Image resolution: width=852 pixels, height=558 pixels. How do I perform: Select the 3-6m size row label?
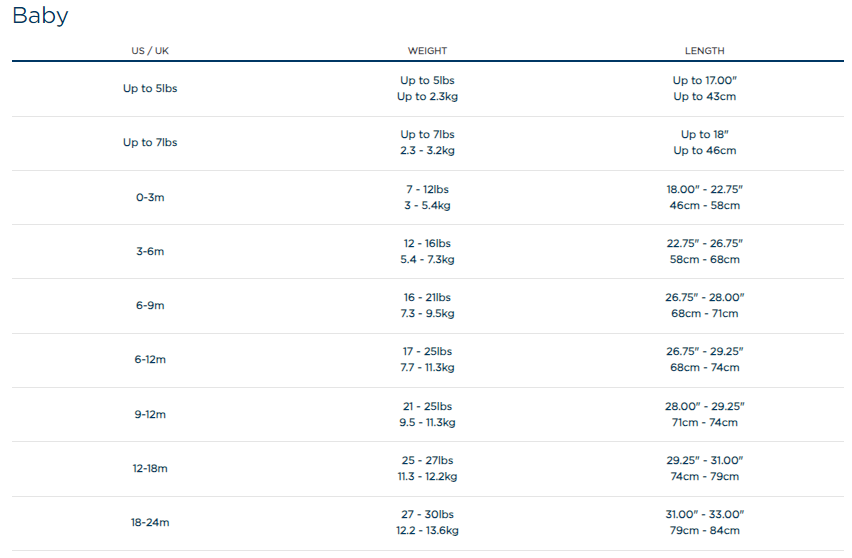coord(150,251)
